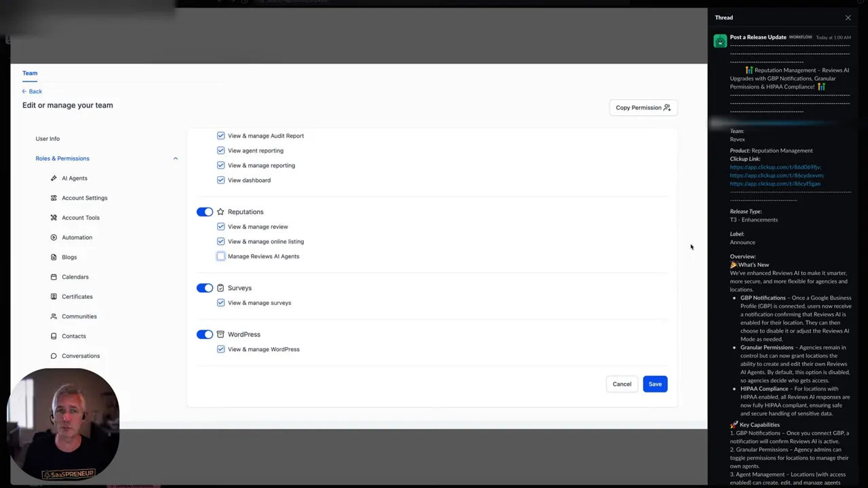Click the AI Agents sidebar icon
The height and width of the screenshot is (488, 868).
54,178
